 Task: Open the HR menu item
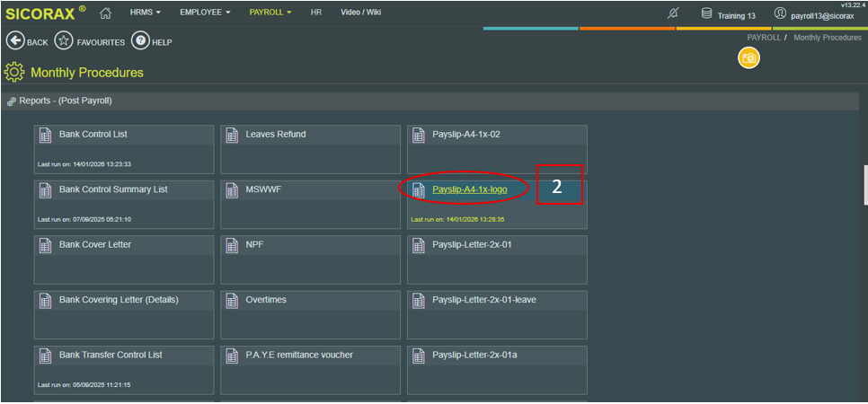click(316, 13)
